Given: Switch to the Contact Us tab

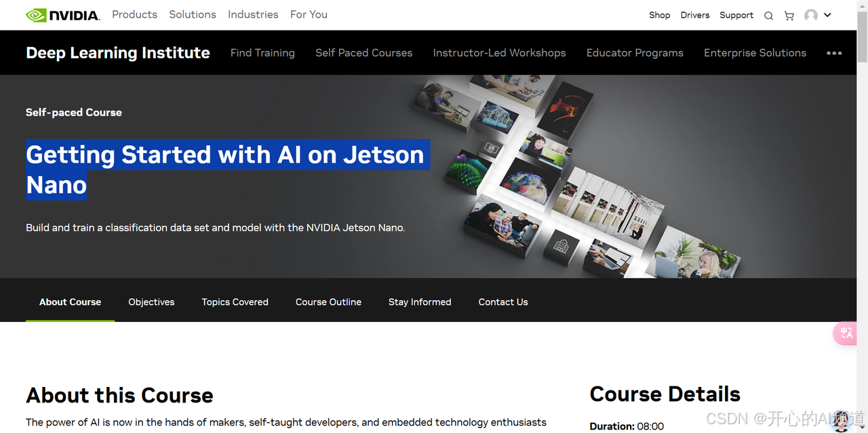Looking at the screenshot, I should click(x=503, y=302).
